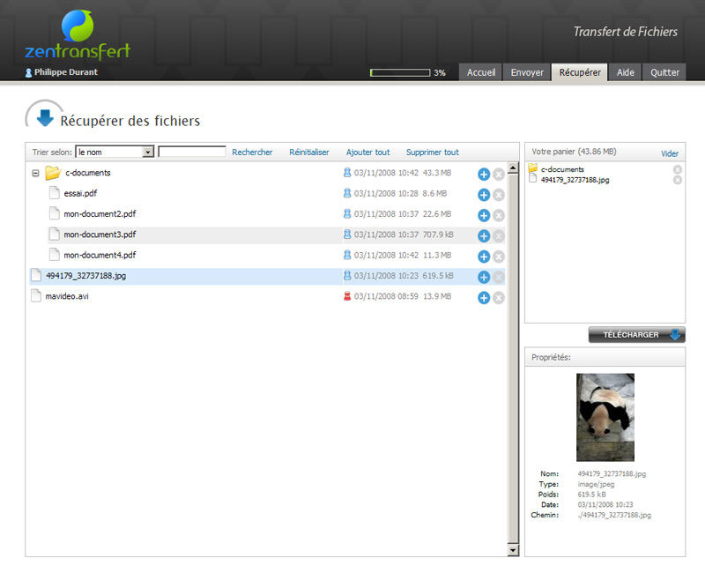The image size is (705, 588).
Task: Click the user icon beside Philippe Durant
Action: [28, 73]
